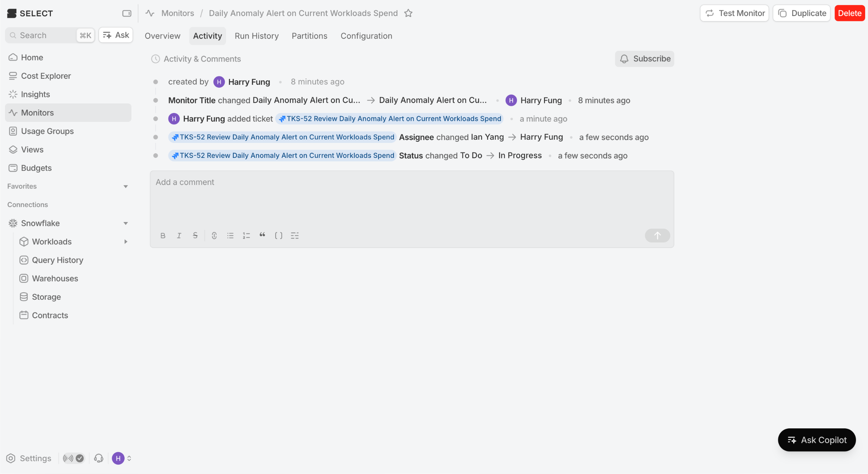Click into the Add a comment field
The image size is (868, 474).
[411, 200]
